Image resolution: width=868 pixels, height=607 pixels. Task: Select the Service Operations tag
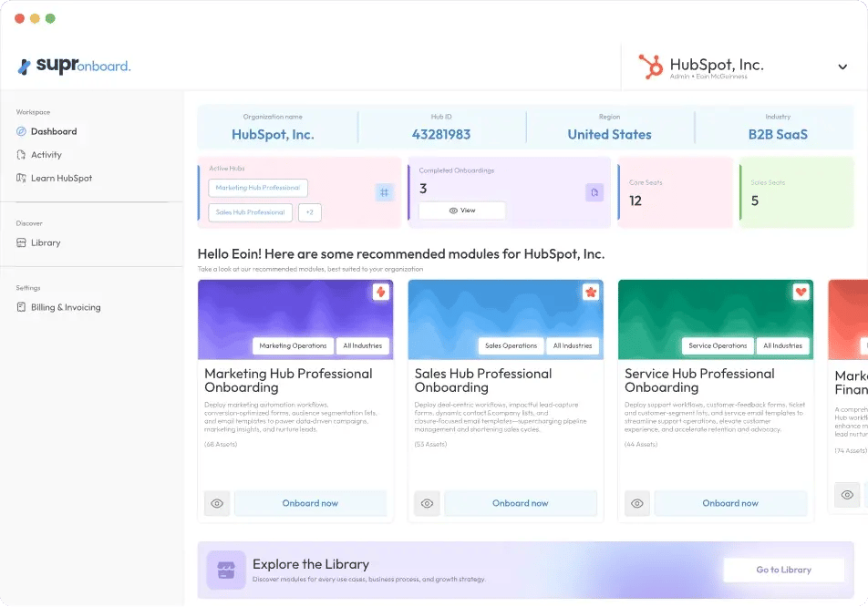[x=718, y=345]
